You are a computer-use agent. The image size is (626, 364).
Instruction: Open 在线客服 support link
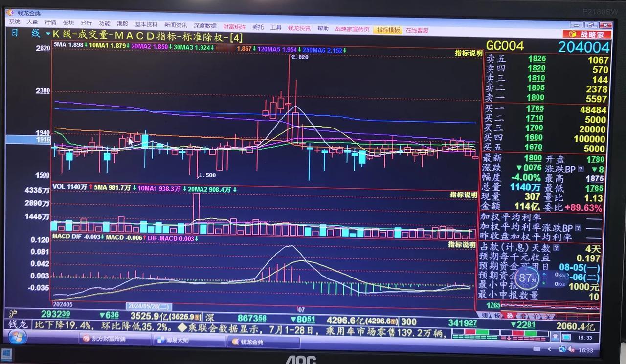[x=417, y=30]
